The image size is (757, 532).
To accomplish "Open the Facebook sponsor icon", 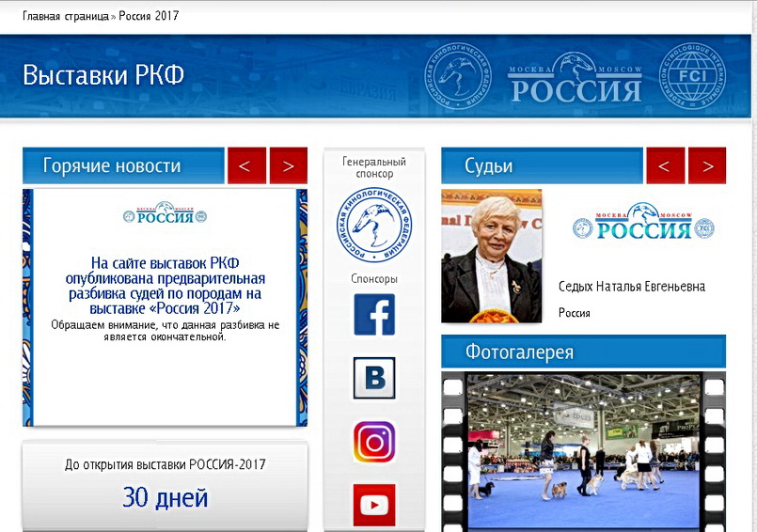I will 374,315.
